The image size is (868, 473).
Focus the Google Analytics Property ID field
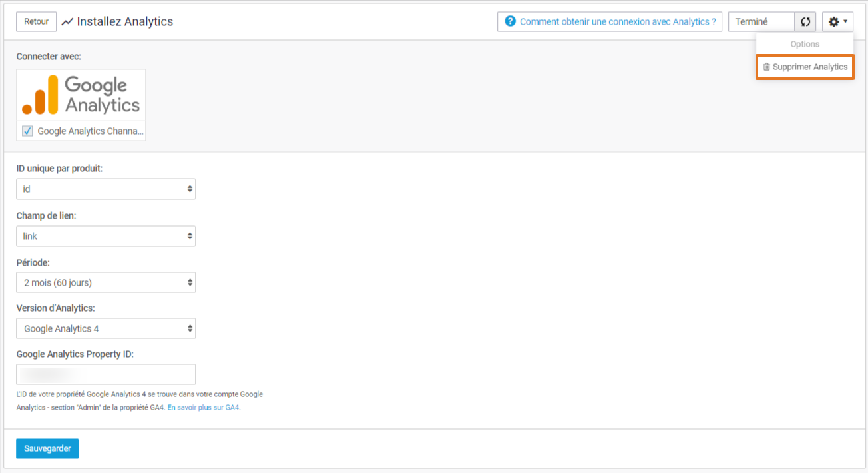pos(106,374)
